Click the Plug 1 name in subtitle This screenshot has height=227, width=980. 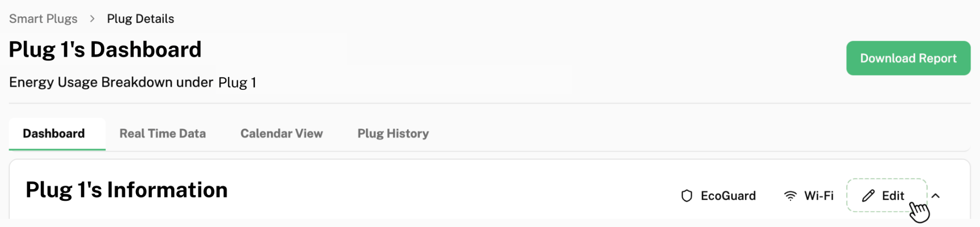(x=237, y=83)
